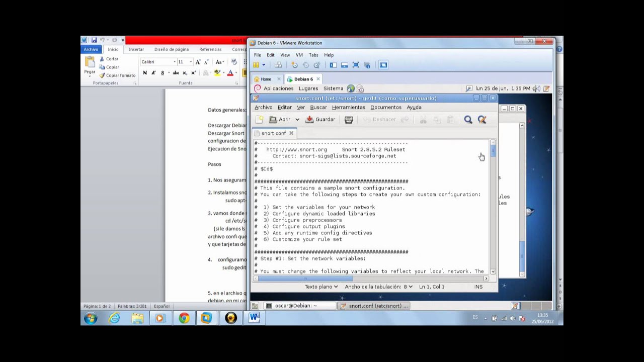
Task: Open Debian Aplicaciones menu
Action: coord(278,88)
